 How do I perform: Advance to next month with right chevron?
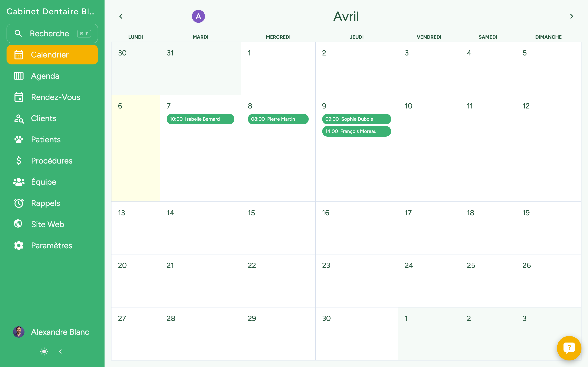(571, 16)
